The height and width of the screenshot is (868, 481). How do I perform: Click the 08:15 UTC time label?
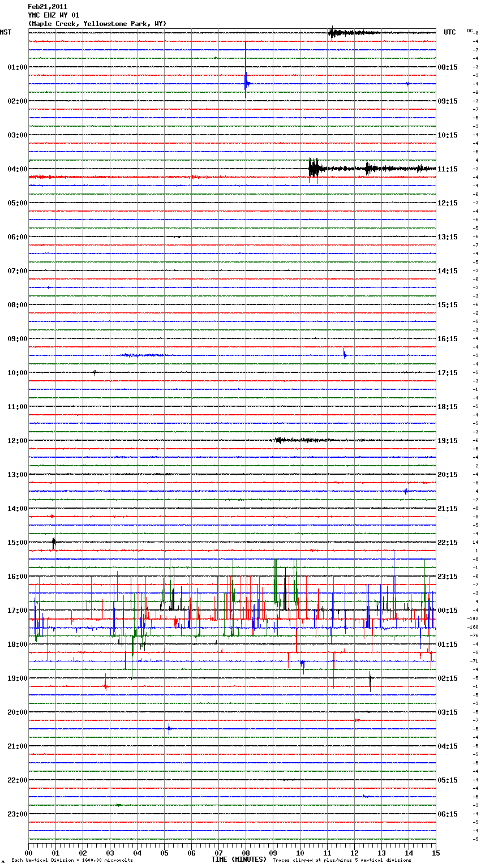click(x=448, y=67)
